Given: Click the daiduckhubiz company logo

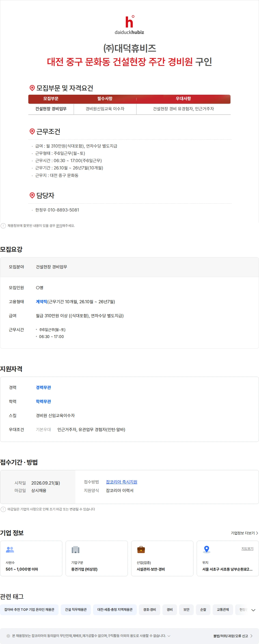Looking at the screenshot, I should click(x=129, y=25).
